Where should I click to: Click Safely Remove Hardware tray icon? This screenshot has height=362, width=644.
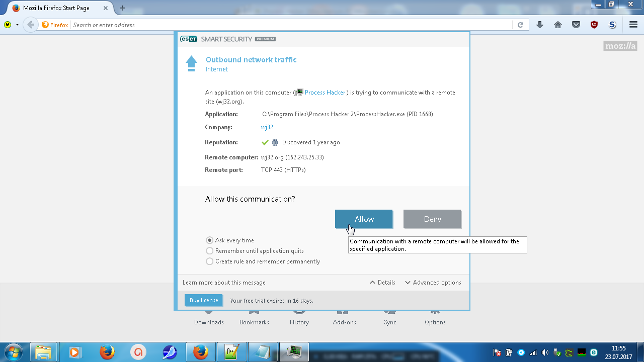coord(557,352)
